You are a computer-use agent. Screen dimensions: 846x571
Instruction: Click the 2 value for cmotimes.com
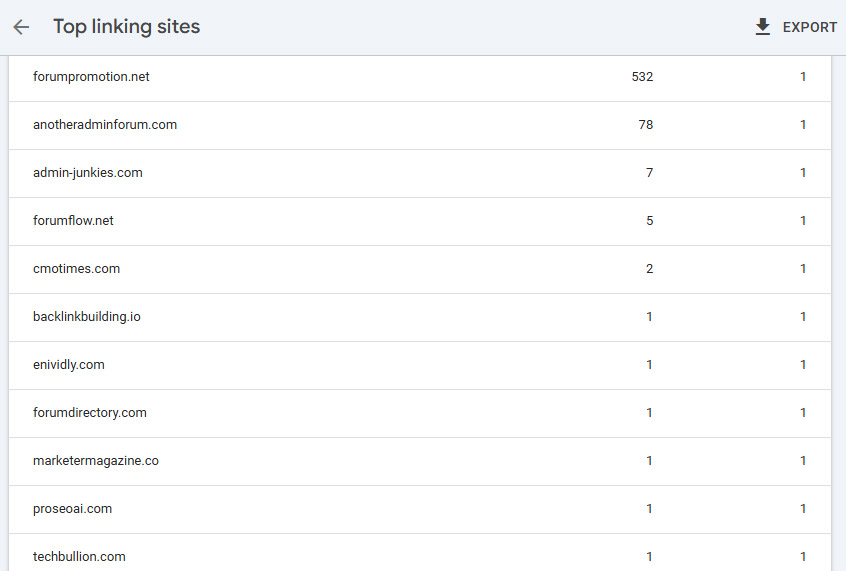pos(650,269)
